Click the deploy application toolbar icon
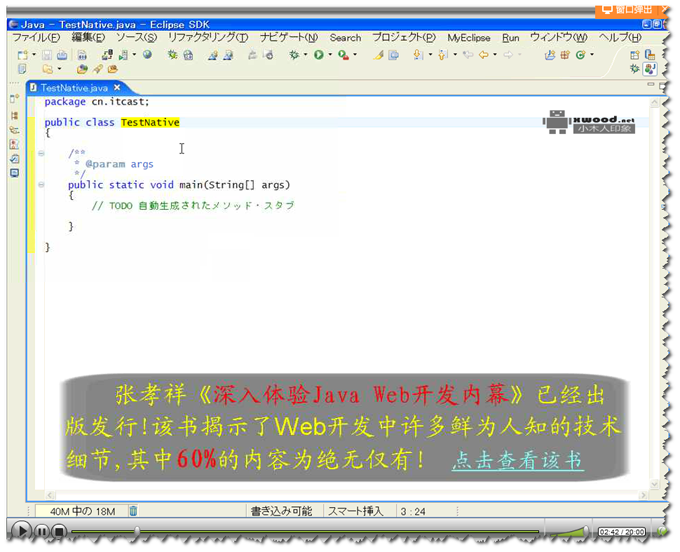 (107, 55)
